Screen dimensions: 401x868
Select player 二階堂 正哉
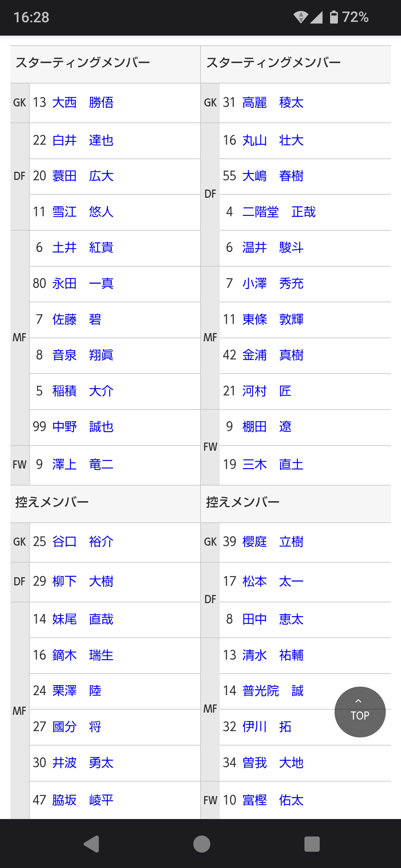coord(279,212)
